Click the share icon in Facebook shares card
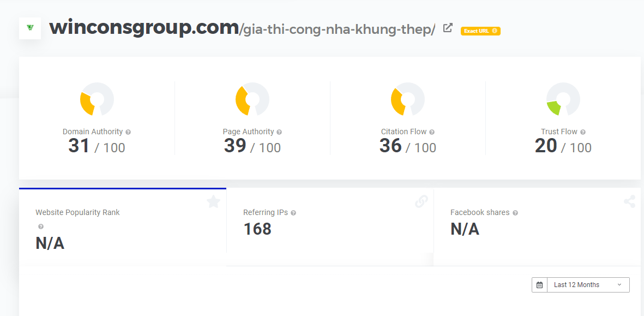 (x=629, y=201)
